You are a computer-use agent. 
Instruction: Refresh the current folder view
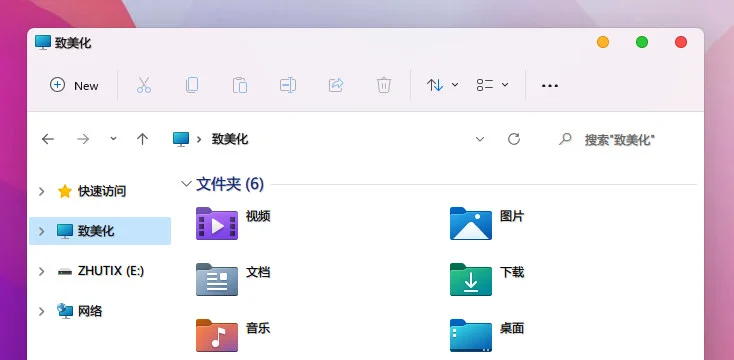(514, 139)
